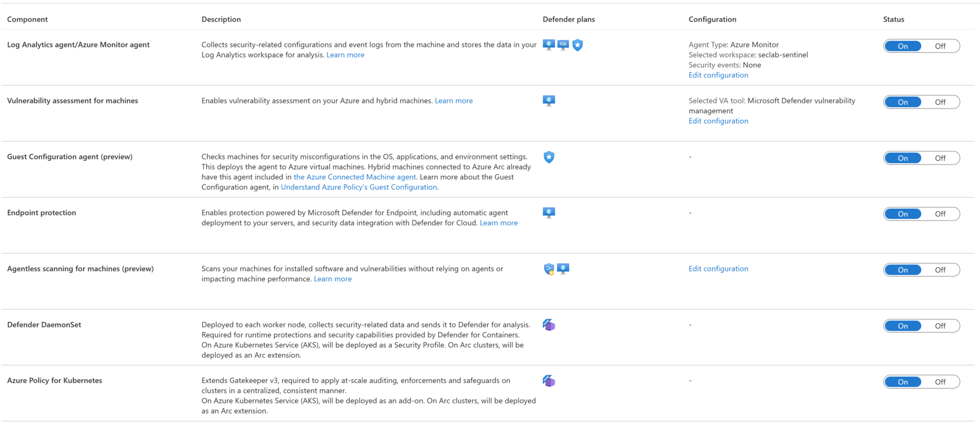Select the servers plan icon on agentless scanning row
Image resolution: width=980 pixels, height=427 pixels.
point(564,269)
